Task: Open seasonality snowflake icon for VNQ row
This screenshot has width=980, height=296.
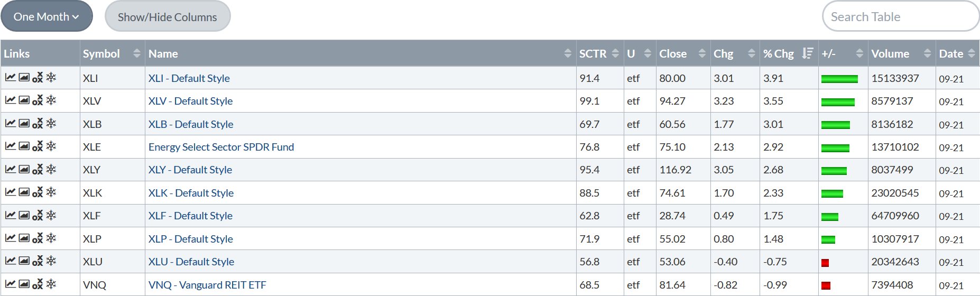Action: click(51, 284)
